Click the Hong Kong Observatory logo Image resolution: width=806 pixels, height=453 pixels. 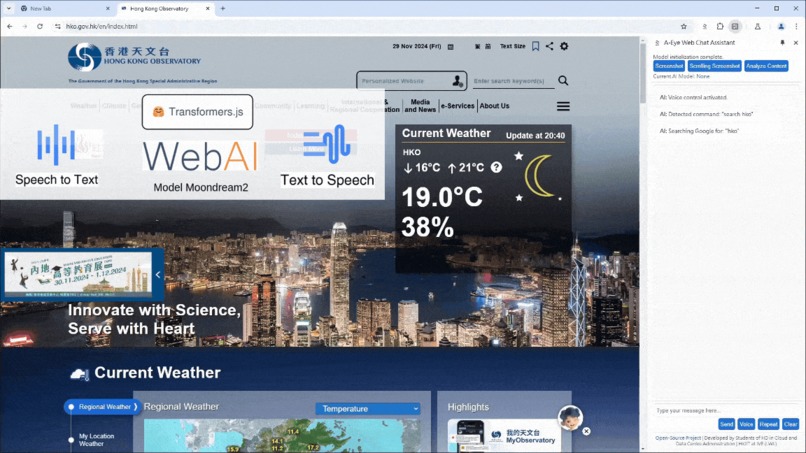tap(134, 57)
